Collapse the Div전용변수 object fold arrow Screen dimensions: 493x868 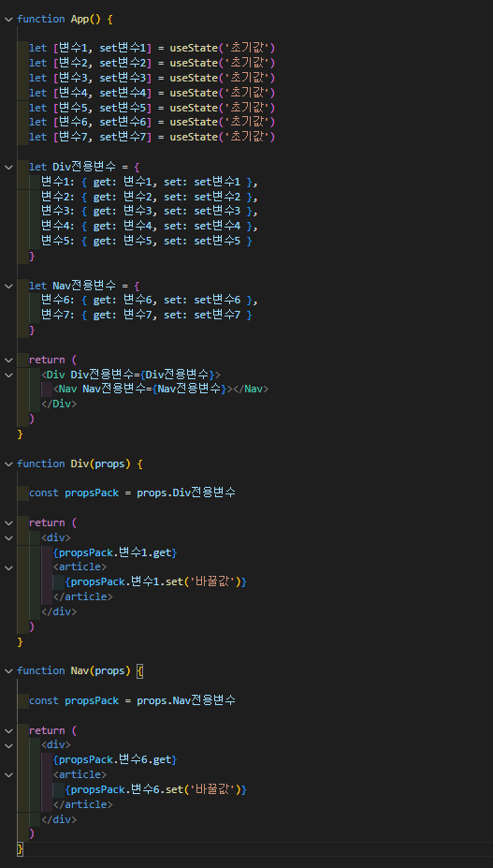8,168
